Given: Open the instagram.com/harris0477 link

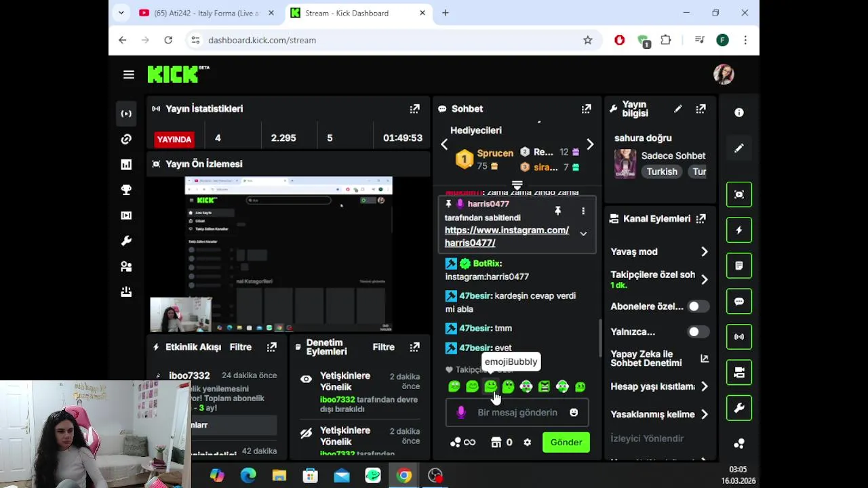Looking at the screenshot, I should (507, 237).
